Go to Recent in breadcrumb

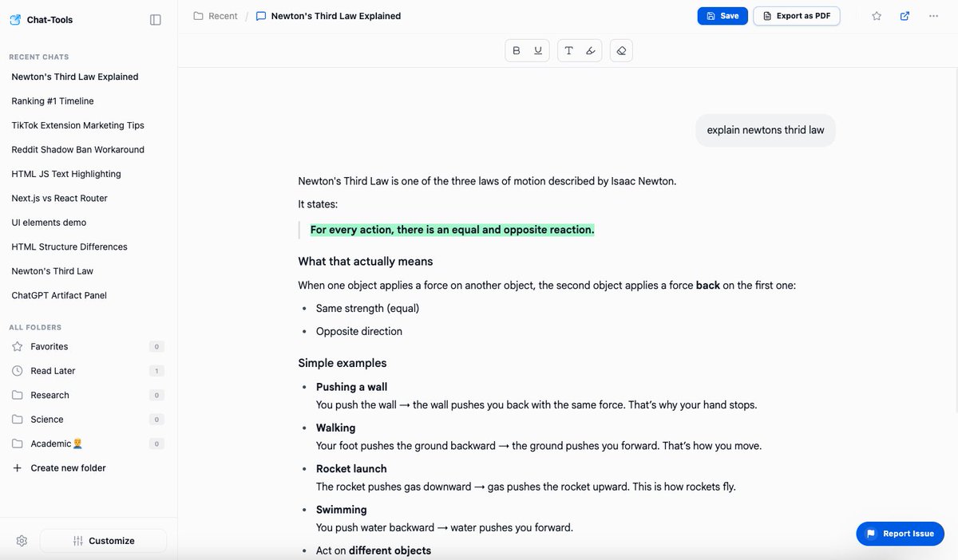coord(223,16)
